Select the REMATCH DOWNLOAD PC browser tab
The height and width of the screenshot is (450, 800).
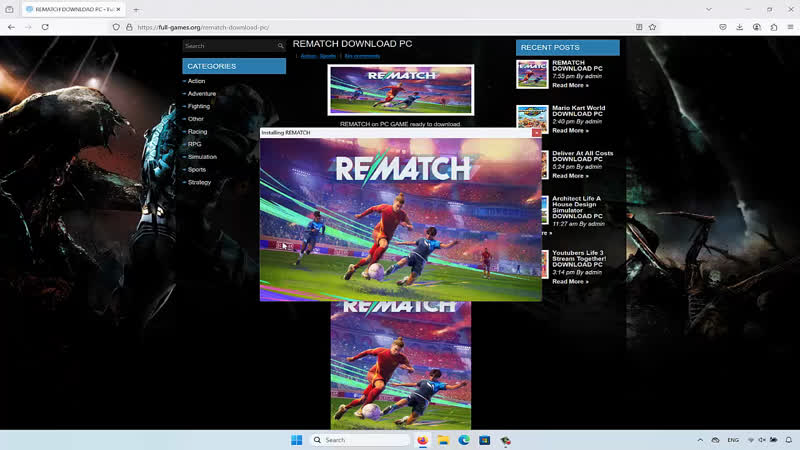[73, 9]
